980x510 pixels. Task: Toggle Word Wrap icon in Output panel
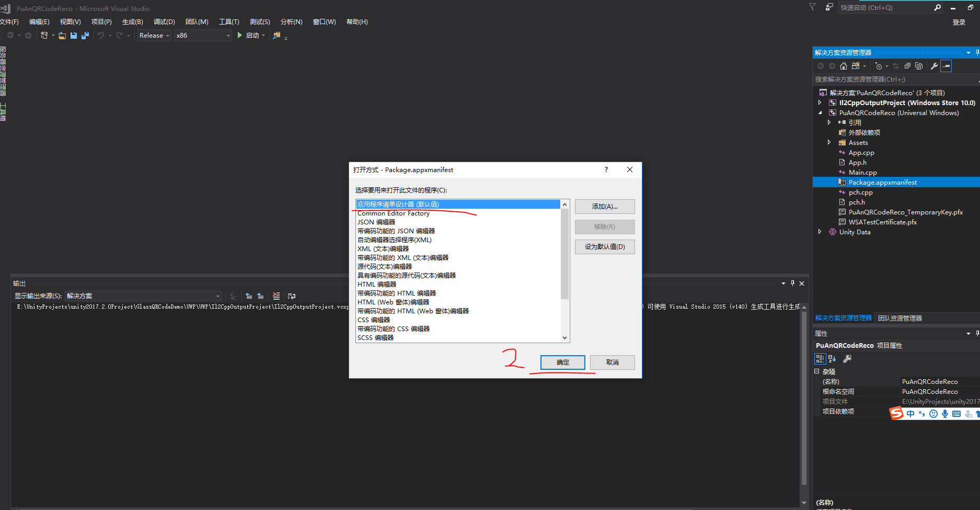point(292,296)
